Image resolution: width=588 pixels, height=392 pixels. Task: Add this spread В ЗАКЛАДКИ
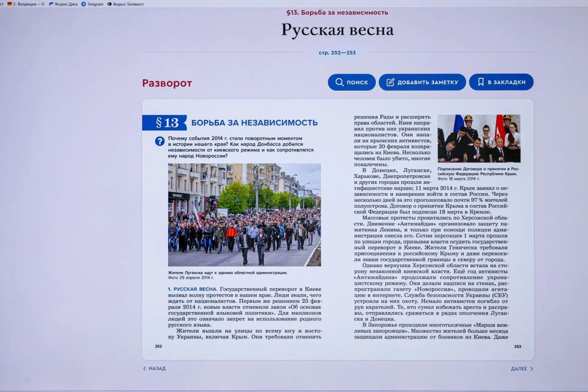click(x=501, y=82)
